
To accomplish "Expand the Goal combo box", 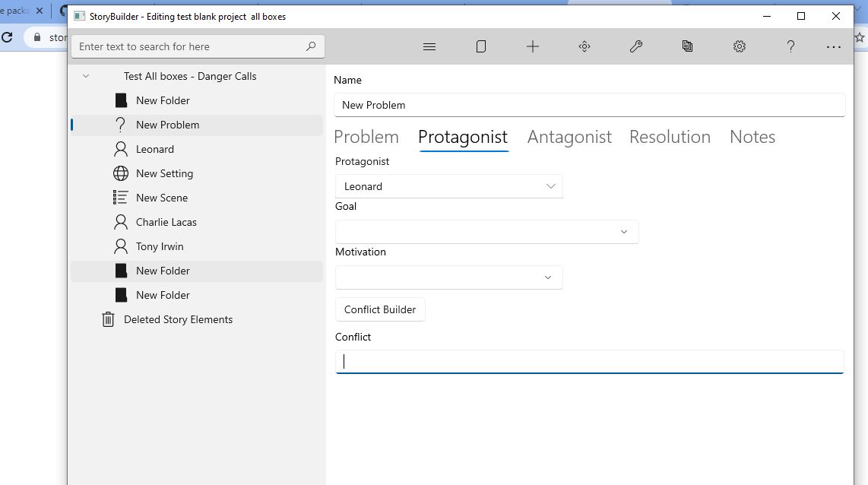I will point(486,232).
